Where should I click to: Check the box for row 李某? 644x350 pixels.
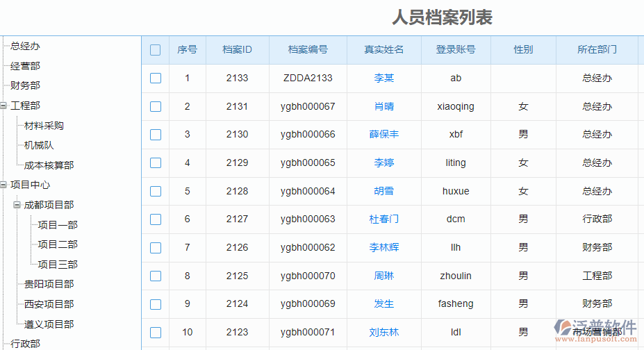coord(155,78)
